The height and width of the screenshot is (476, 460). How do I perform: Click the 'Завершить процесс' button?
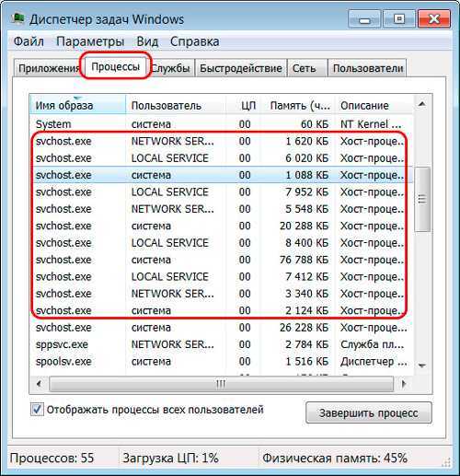pos(369,412)
